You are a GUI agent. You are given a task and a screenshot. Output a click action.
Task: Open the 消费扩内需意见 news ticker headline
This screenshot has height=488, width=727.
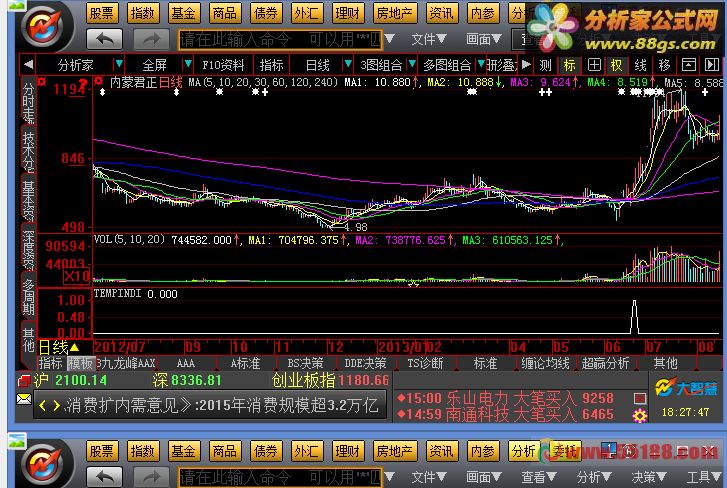click(x=222, y=406)
